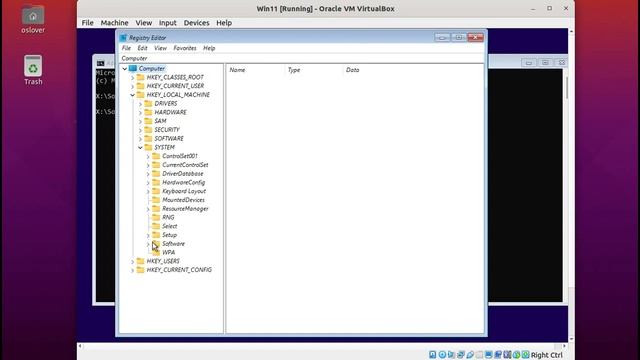The height and width of the screenshot is (360, 640).
Task: Collapse the SYSTEM key
Action: point(140,147)
